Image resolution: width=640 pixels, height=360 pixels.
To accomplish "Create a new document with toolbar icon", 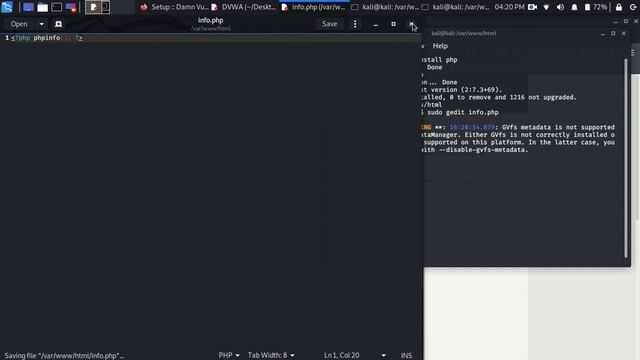I will (58, 24).
